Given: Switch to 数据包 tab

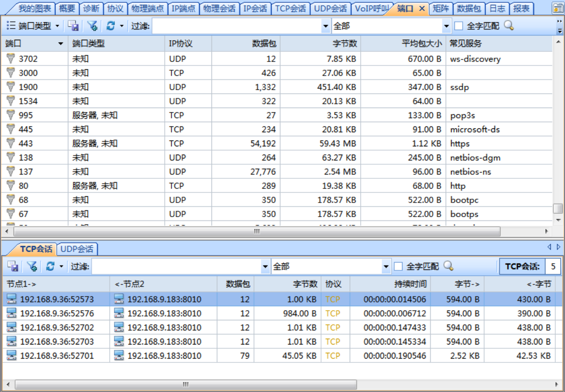Looking at the screenshot, I should pyautogui.click(x=469, y=8).
